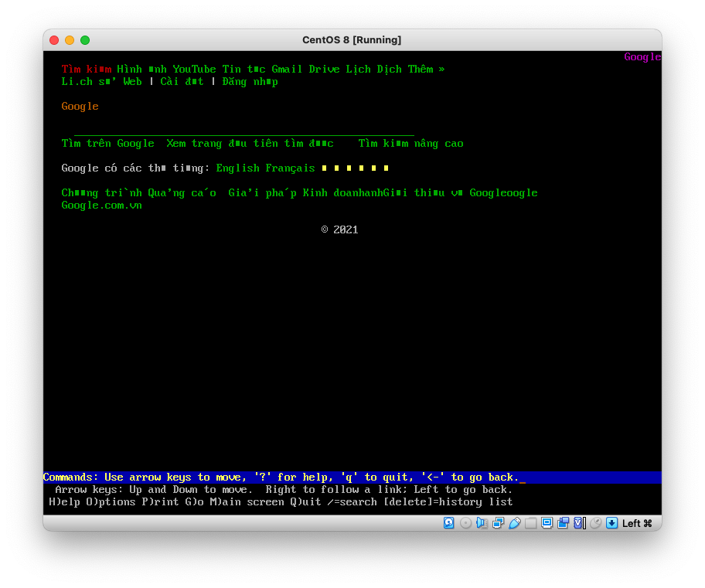Open the Giới thiệu về Google link
705x588 pixels.
coord(461,193)
